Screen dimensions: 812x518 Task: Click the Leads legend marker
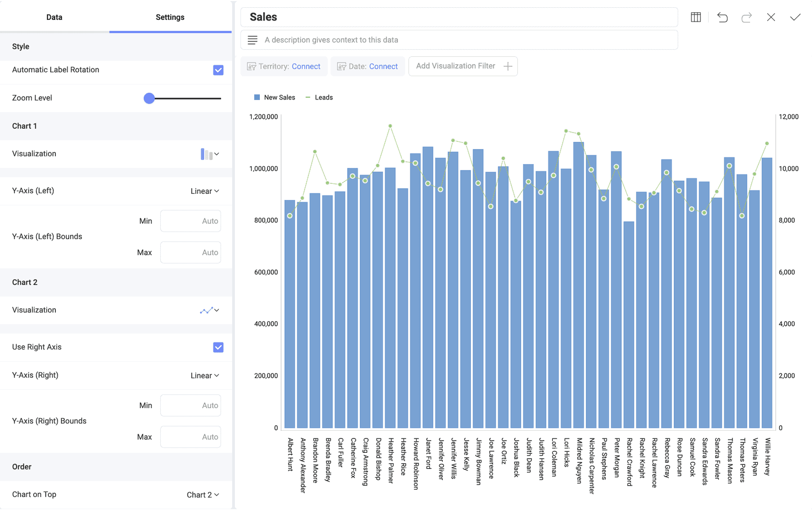pos(308,97)
